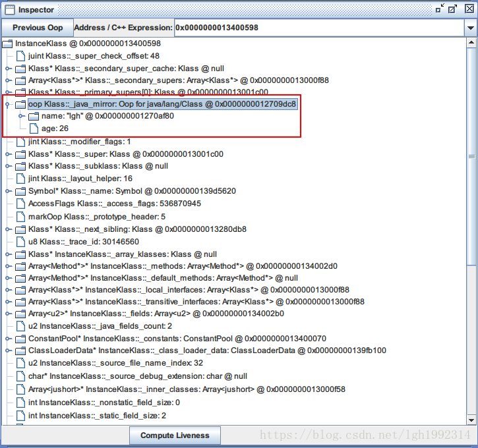Select the _access_flags: 536870945 row

pyautogui.click(x=115, y=204)
